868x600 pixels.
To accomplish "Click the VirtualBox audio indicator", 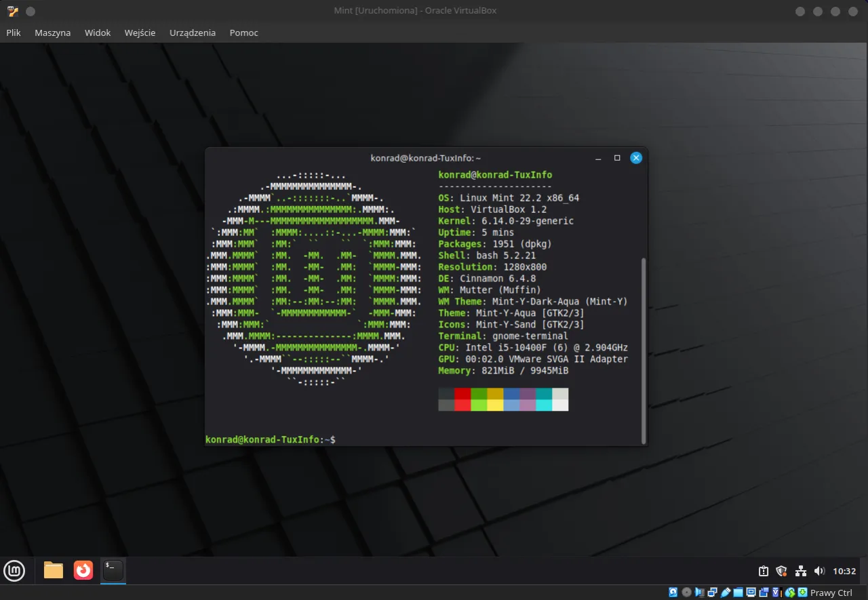I will 699,593.
